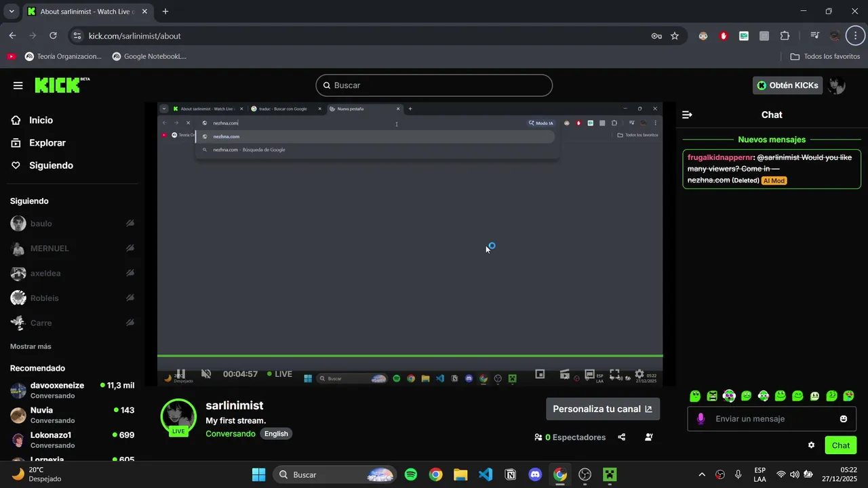Image resolution: width=868 pixels, height=488 pixels.
Task: Click the Conversando category link under sarlinimist
Action: [x=231, y=434]
